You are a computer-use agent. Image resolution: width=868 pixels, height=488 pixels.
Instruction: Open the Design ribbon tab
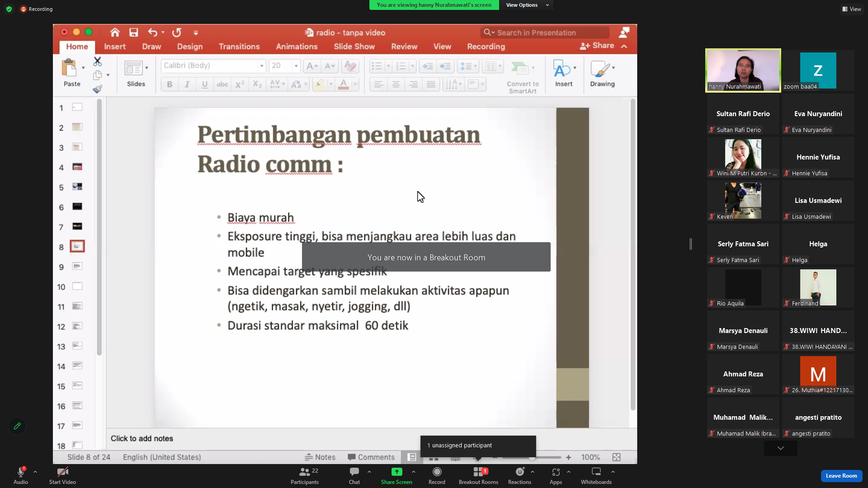[x=190, y=47]
